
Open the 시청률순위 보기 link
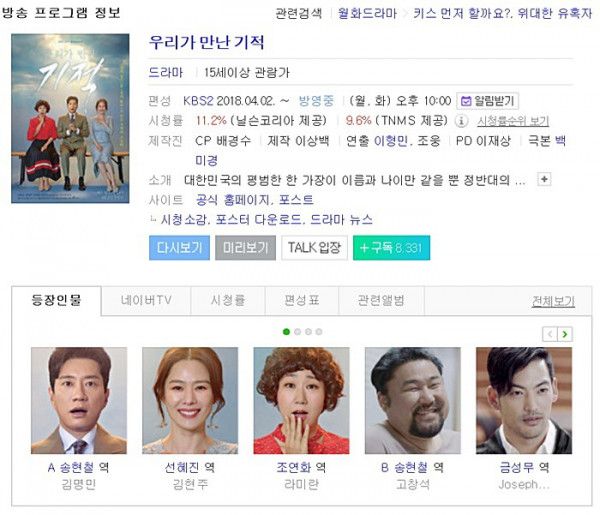tap(513, 121)
